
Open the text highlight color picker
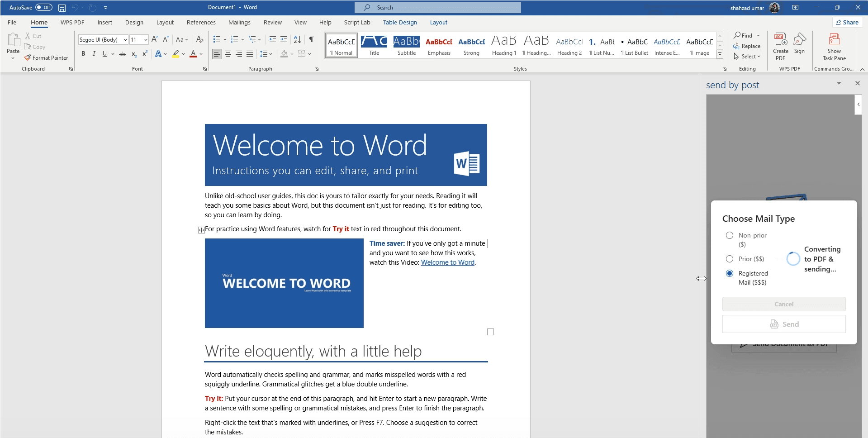pos(183,54)
